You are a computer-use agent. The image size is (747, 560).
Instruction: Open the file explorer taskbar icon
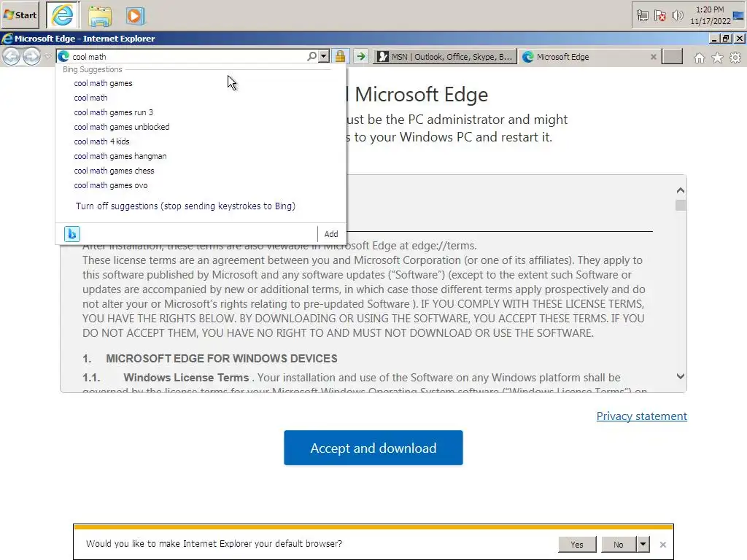tap(99, 16)
